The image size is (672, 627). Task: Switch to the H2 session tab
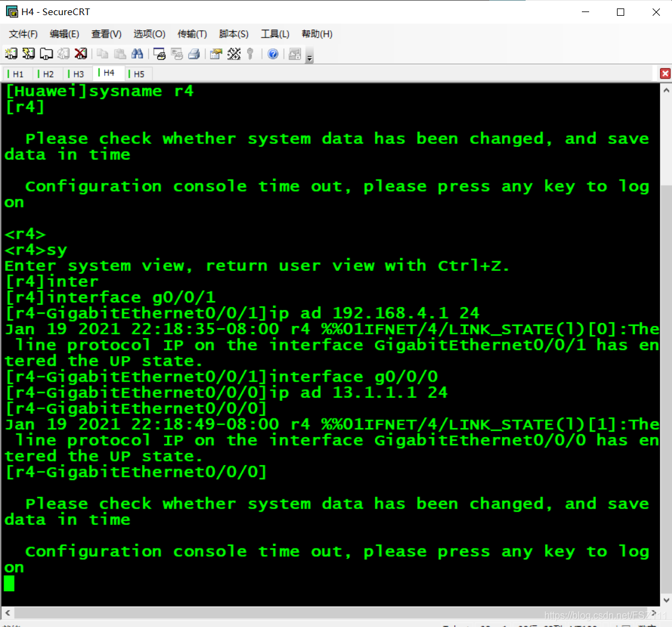point(47,74)
